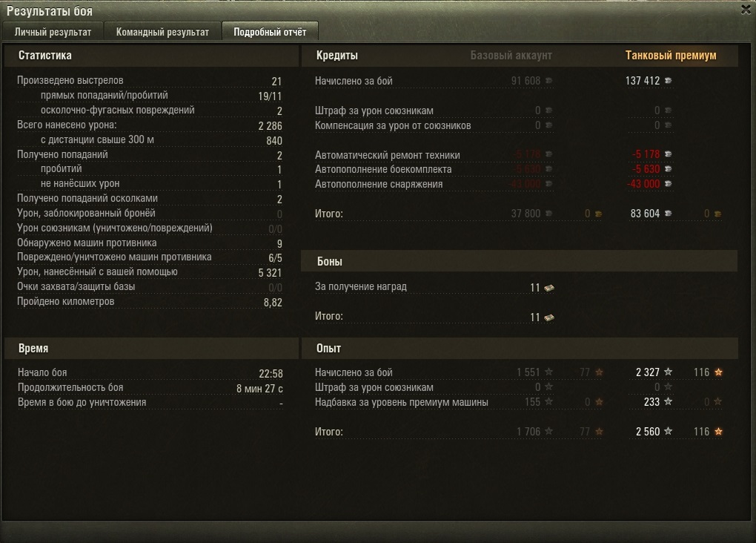The height and width of the screenshot is (543, 756).
Task: Click the bonds icon in Боны Итого row
Action: coord(549,317)
